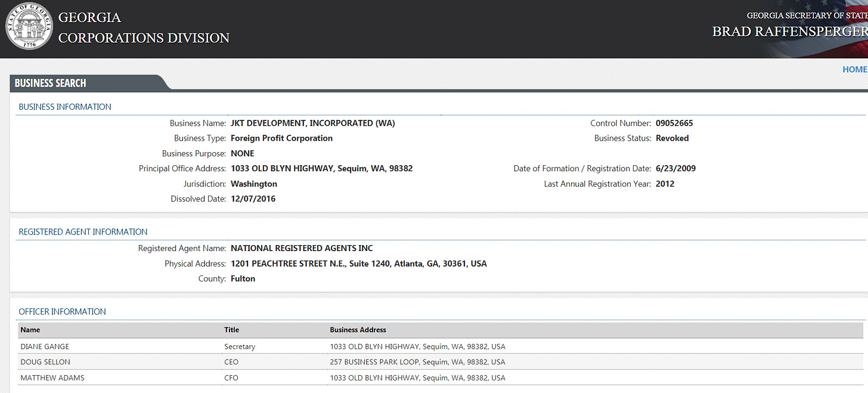Click business purpose value NONE

pyautogui.click(x=243, y=153)
